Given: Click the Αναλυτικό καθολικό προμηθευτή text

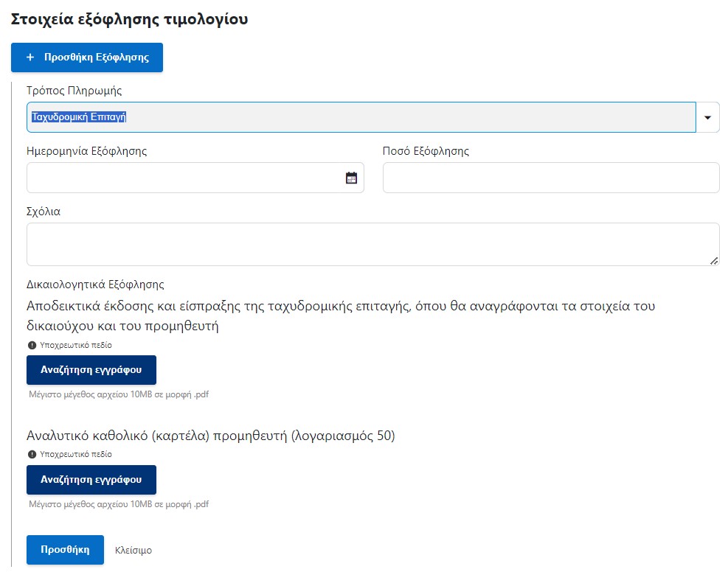Looking at the screenshot, I should [211, 436].
